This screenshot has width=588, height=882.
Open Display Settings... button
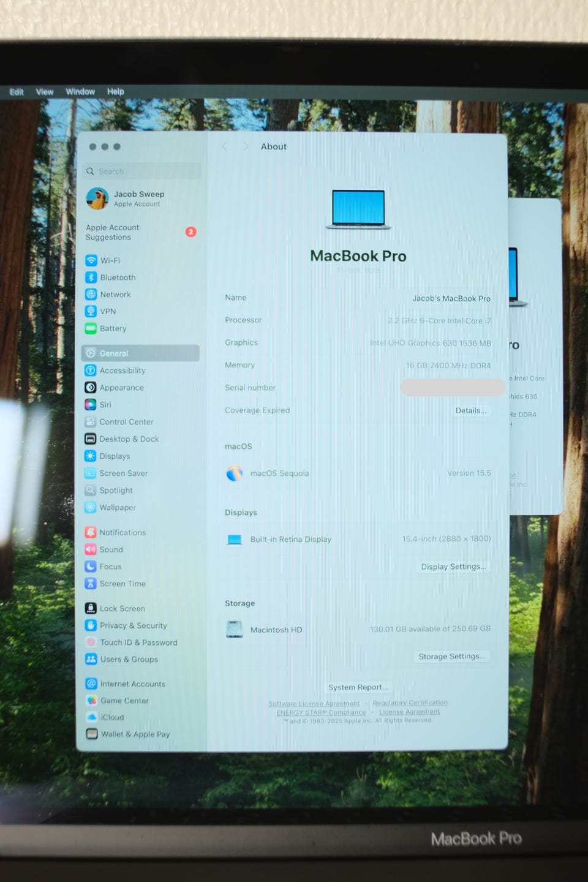pos(453,567)
